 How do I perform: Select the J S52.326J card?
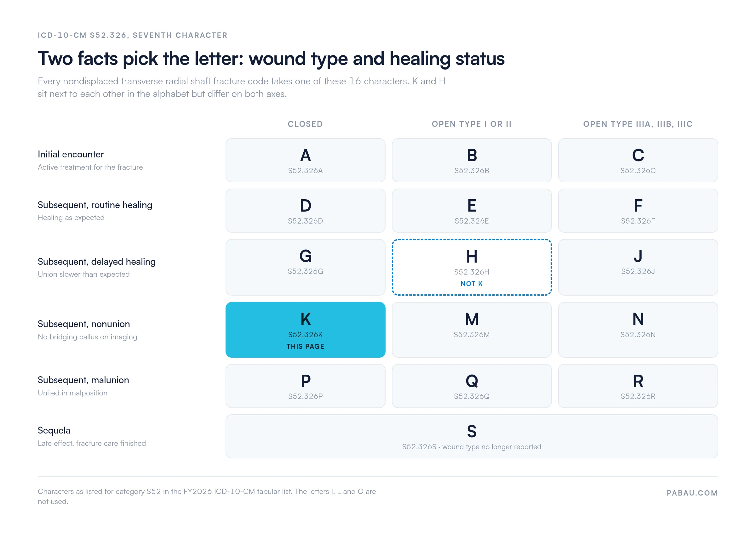(x=638, y=267)
